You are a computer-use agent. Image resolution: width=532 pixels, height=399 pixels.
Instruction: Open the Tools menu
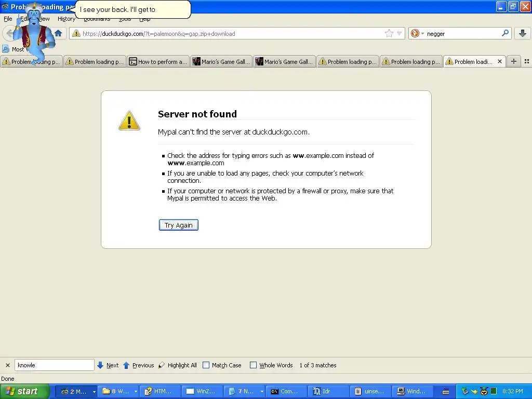click(x=125, y=19)
